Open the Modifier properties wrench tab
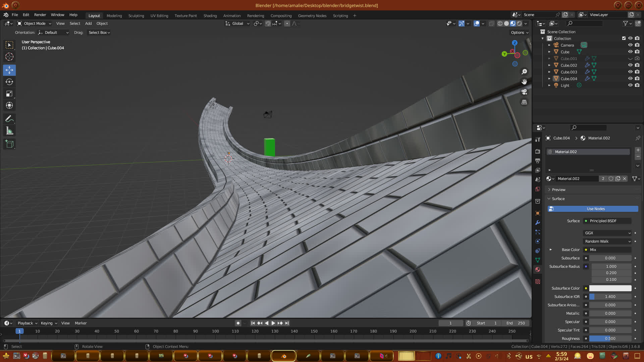Screen dimensions: 644x362 [538, 223]
